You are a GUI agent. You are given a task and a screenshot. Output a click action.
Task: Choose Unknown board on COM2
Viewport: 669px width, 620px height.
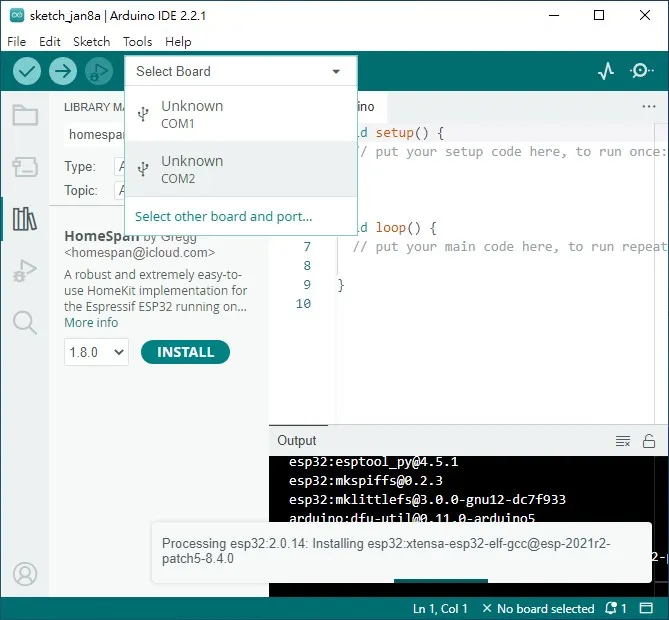[x=241, y=169]
